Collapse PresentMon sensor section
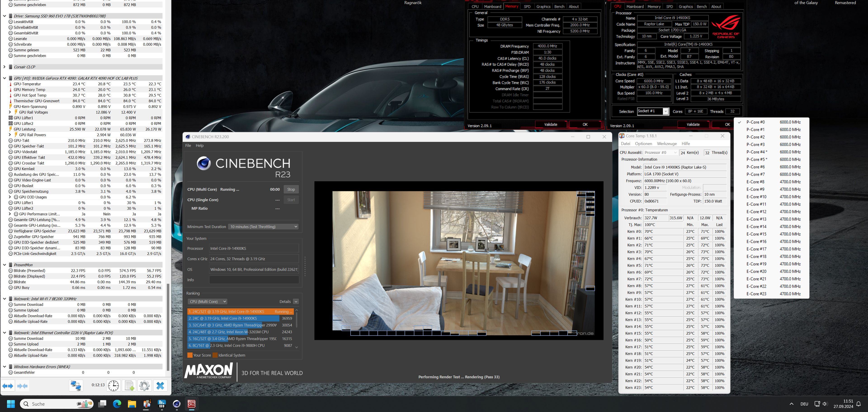Image resolution: width=868 pixels, height=412 pixels. [x=4, y=265]
